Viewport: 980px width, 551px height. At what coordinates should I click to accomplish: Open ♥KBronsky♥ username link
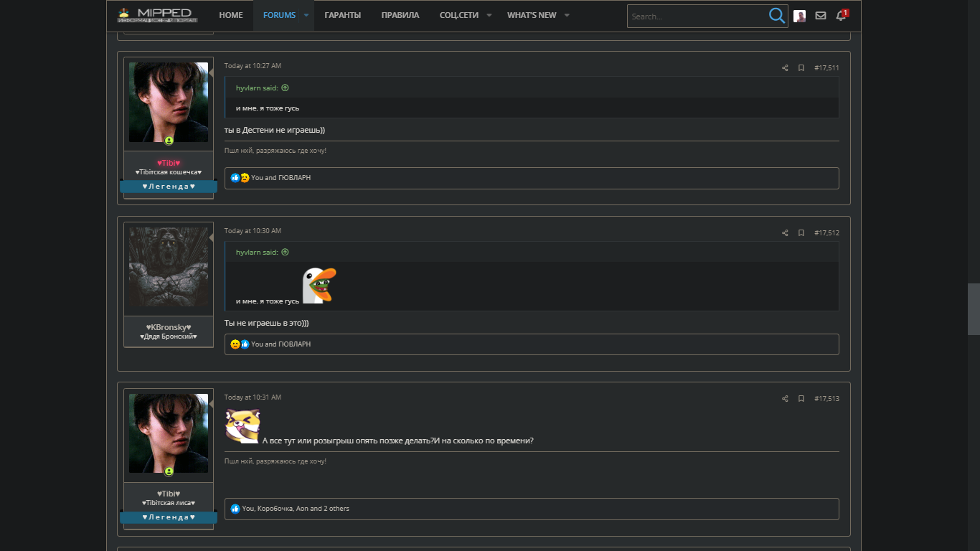coord(169,327)
